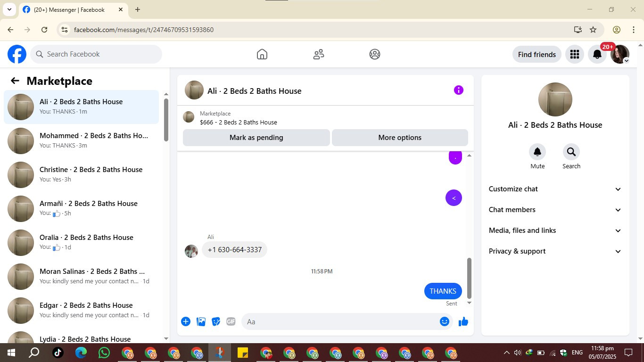Click Find friends button
644x362 pixels.
(x=537, y=54)
